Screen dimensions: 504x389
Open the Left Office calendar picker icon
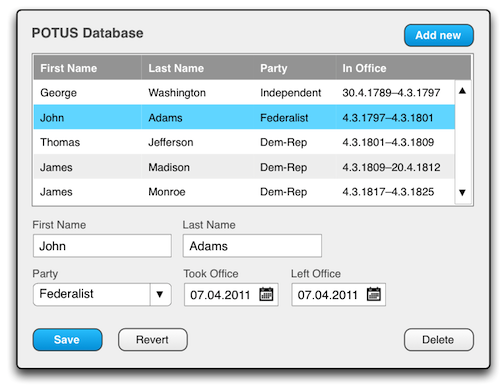[374, 294]
